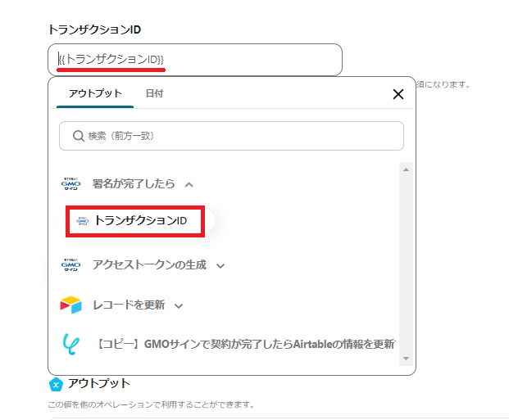
Task: Click the scrollbar down arrow in the list
Action: [x=406, y=359]
